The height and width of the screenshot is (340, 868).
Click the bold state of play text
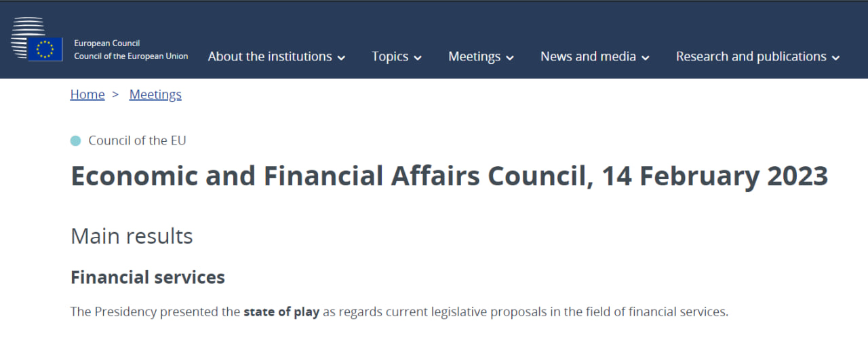click(281, 312)
